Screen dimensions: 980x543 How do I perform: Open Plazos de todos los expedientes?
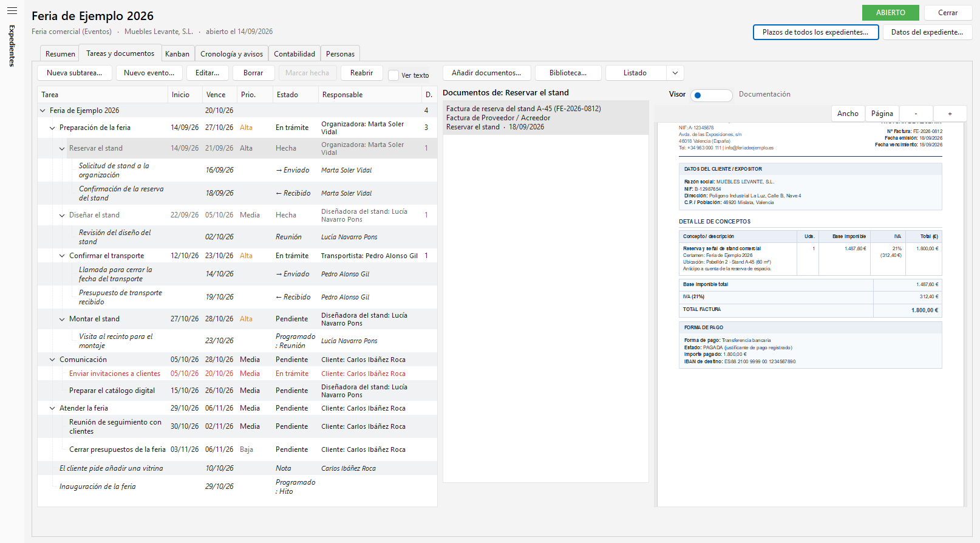click(x=815, y=32)
